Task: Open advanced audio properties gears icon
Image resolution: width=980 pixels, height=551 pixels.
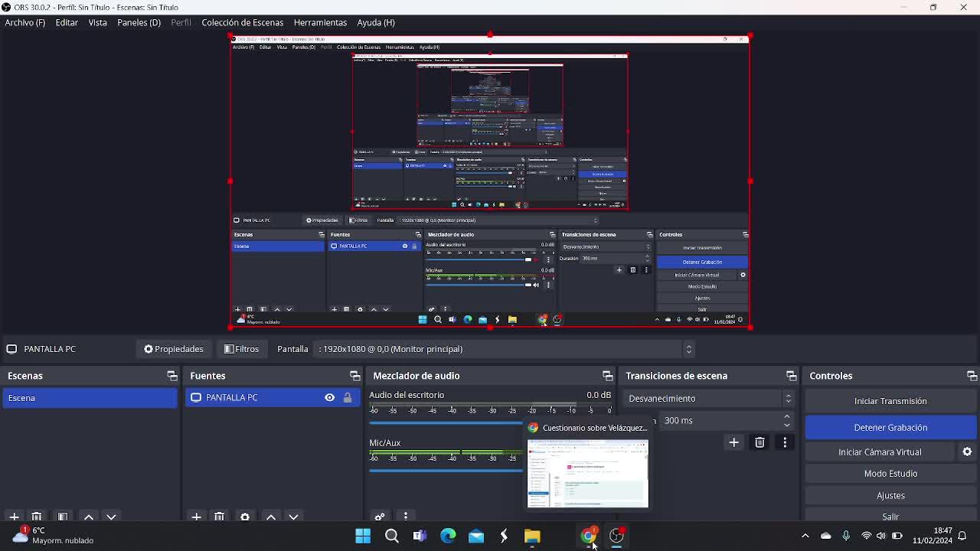Action: pyautogui.click(x=380, y=517)
